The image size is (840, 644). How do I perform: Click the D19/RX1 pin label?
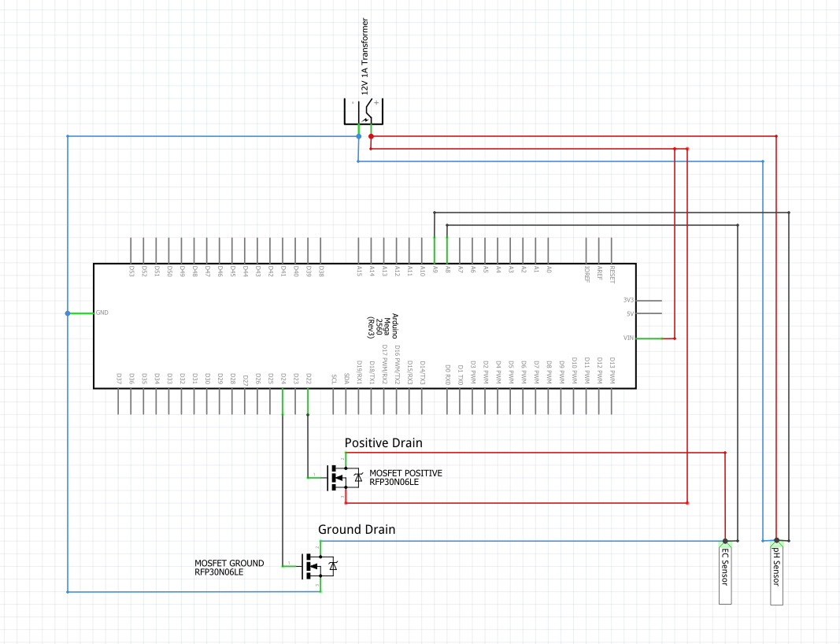click(x=359, y=373)
